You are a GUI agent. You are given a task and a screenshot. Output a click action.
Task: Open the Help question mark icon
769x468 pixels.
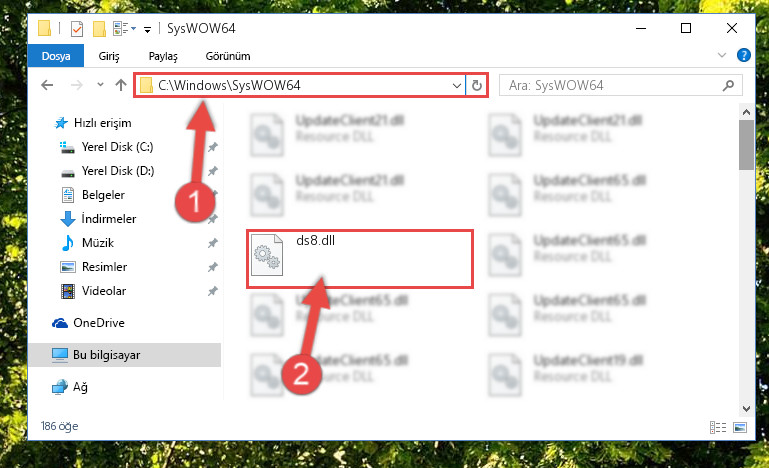[x=743, y=55]
